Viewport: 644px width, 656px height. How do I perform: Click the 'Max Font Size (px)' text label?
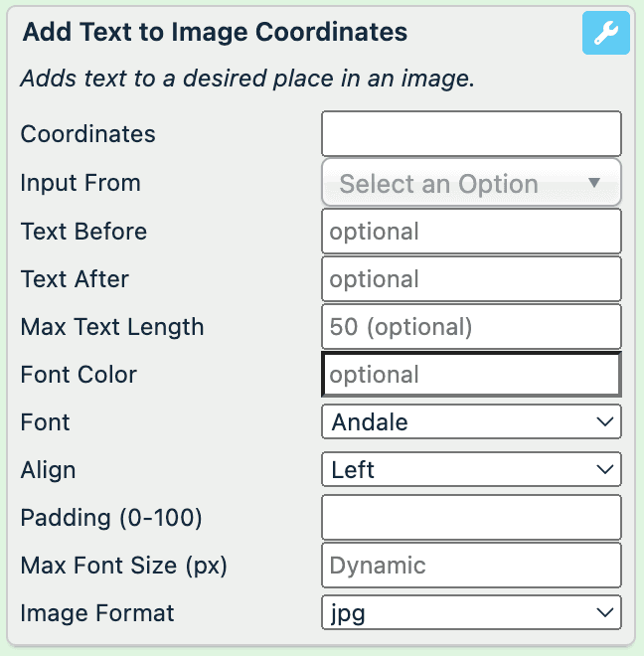pos(124,566)
